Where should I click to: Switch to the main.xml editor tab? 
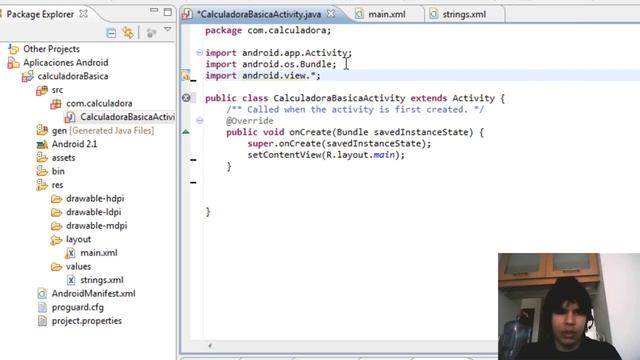tap(387, 14)
